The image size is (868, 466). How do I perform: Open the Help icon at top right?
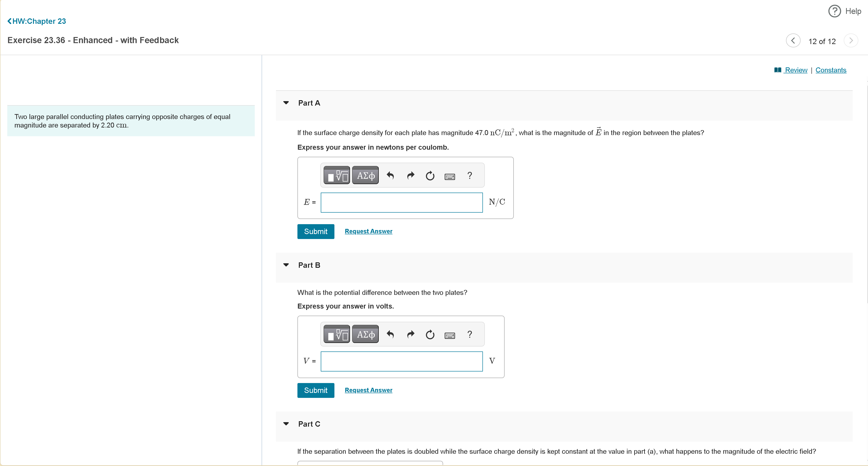pyautogui.click(x=834, y=11)
